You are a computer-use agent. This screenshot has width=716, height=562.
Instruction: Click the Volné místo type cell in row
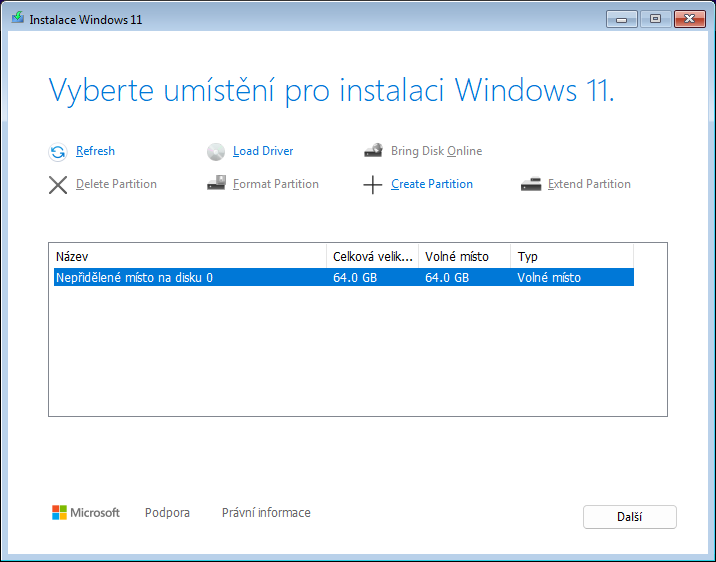click(x=549, y=278)
